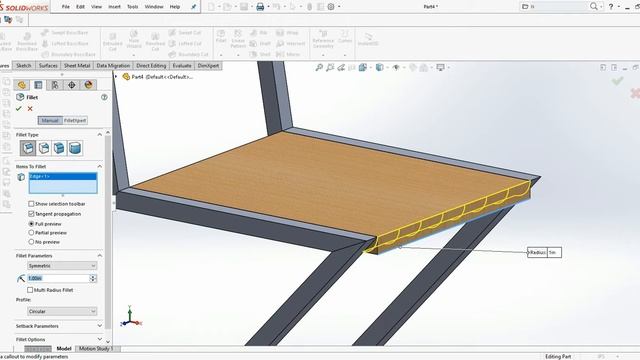
Task: Open the Display Style icon
Action: coord(380,67)
